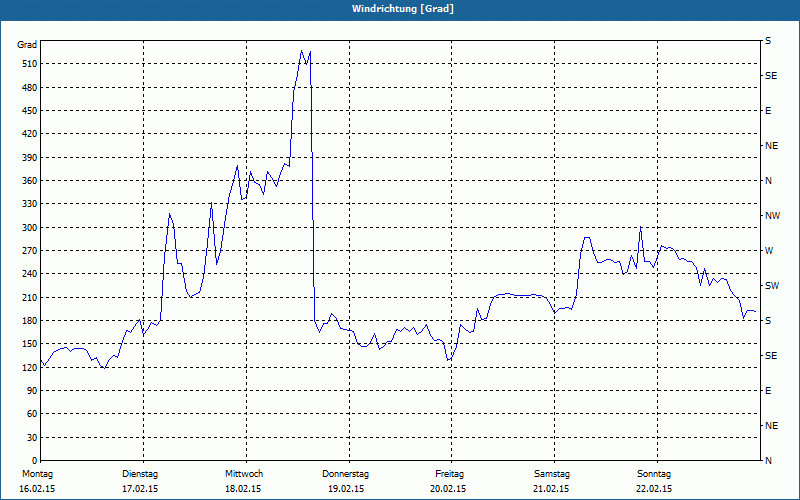
Task: Click compass label 'S' at the 180 gridline
Action: tap(768, 321)
